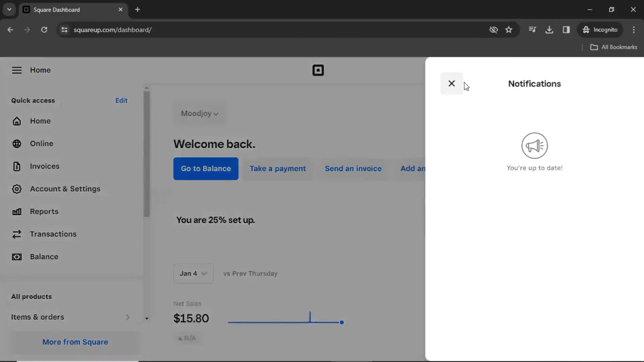This screenshot has width=644, height=362.
Task: Open Balance in the sidebar
Action: pos(44,257)
